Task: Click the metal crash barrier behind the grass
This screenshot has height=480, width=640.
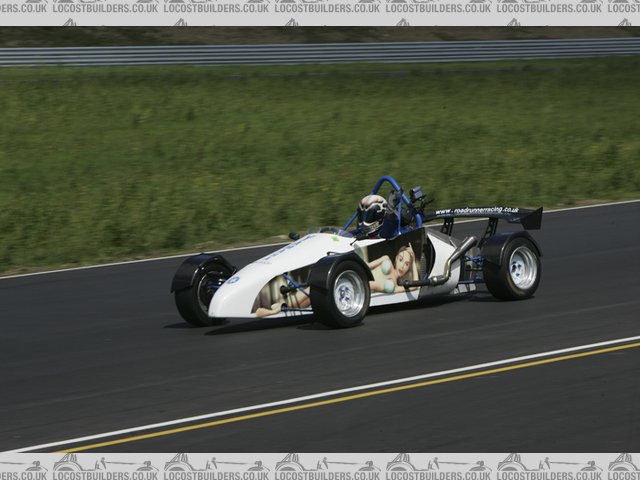Action: coord(320,52)
